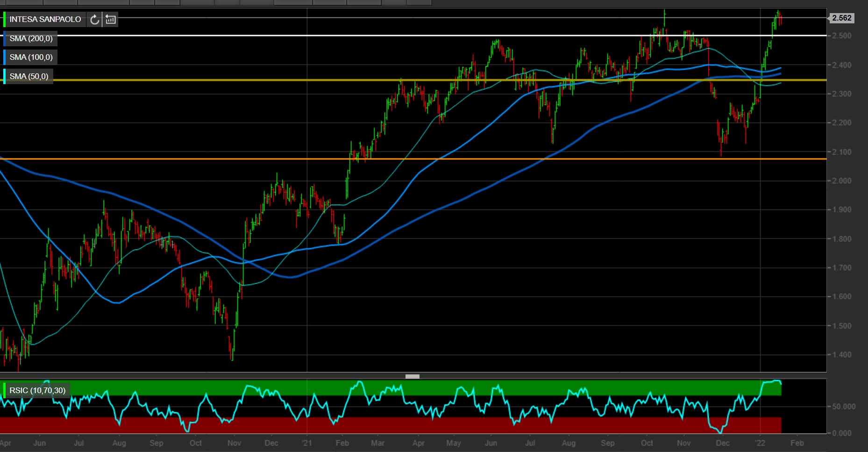Viewport: 868px width, 452px height.
Task: Click the 2.400 price axis label
Action: (842, 65)
